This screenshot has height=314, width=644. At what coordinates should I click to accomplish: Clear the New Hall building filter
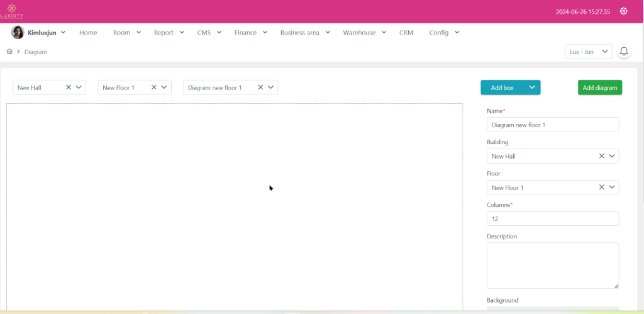tap(69, 87)
